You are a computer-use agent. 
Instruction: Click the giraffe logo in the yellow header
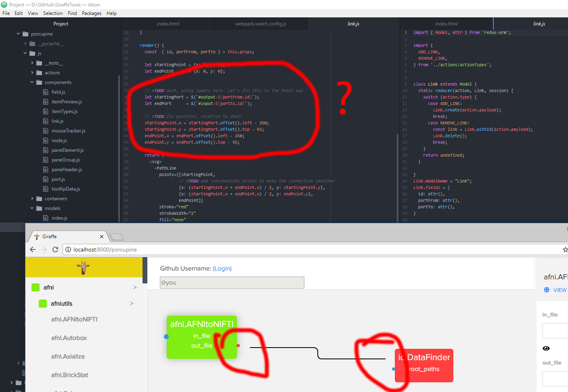point(84,267)
